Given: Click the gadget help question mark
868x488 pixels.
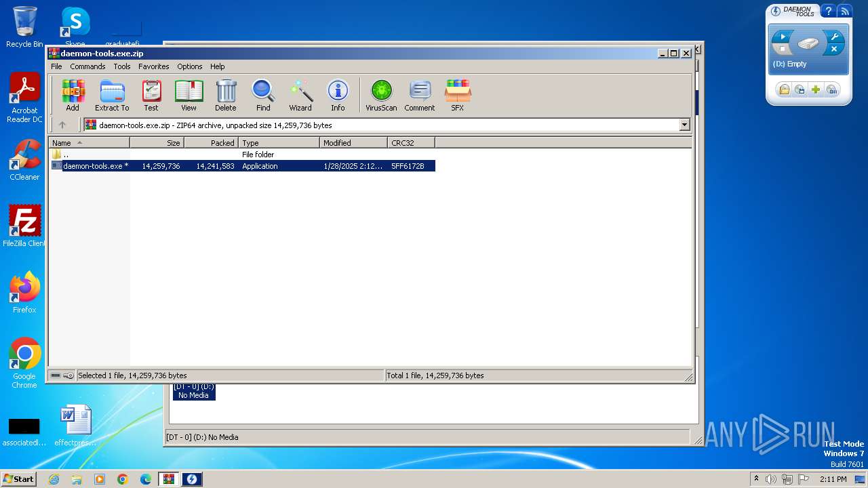Looking at the screenshot, I should (828, 11).
